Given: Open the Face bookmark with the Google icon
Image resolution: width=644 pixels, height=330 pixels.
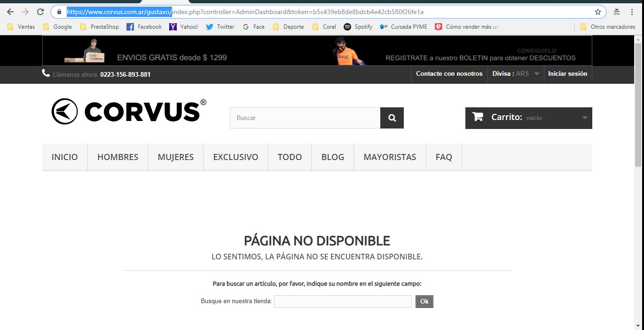Looking at the screenshot, I should (x=254, y=27).
